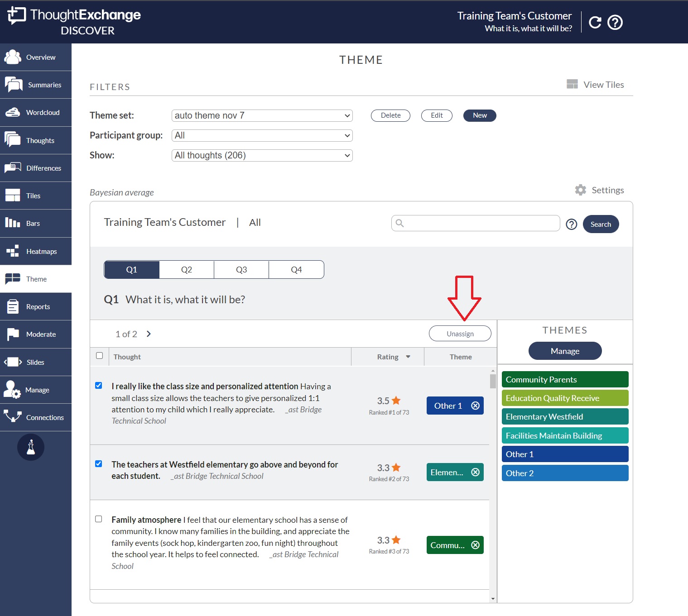
Task: Open Tiles in the sidebar
Action: pos(36,196)
